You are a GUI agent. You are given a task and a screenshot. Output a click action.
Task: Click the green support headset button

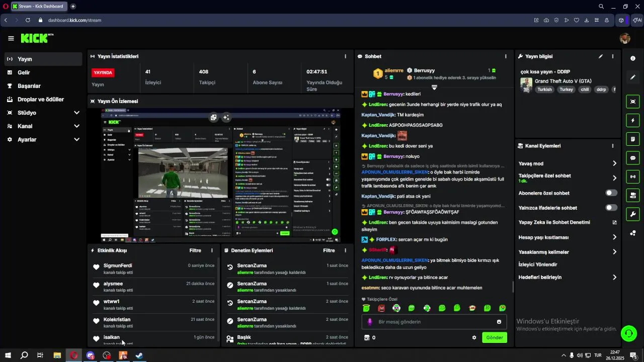click(628, 333)
